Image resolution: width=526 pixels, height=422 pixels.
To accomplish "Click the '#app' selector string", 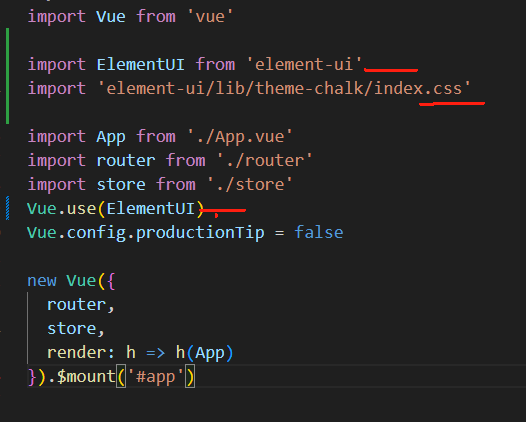I will point(155,376).
